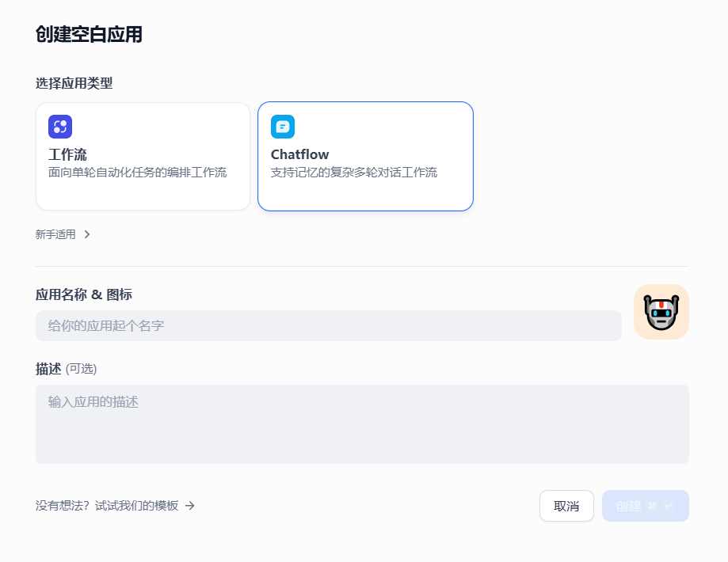Select the Chatflow app type card
Viewport: 728px width, 562px height.
(x=365, y=156)
